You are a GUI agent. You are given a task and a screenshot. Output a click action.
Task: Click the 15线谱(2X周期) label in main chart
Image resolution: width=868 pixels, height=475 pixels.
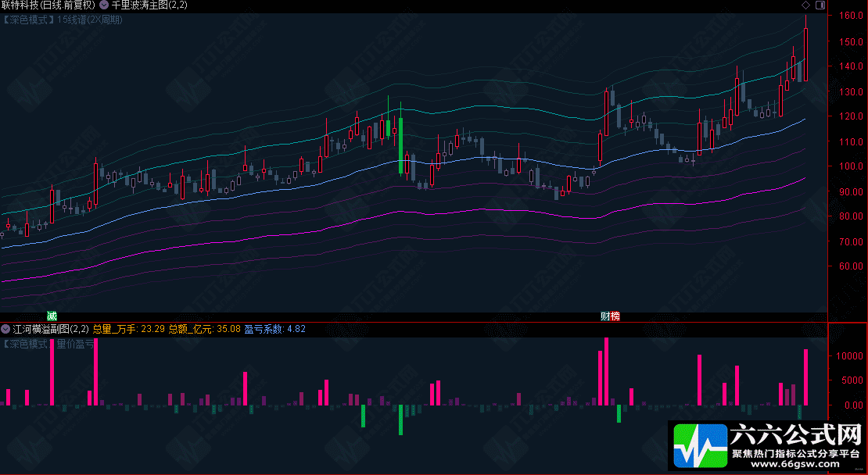[x=90, y=20]
